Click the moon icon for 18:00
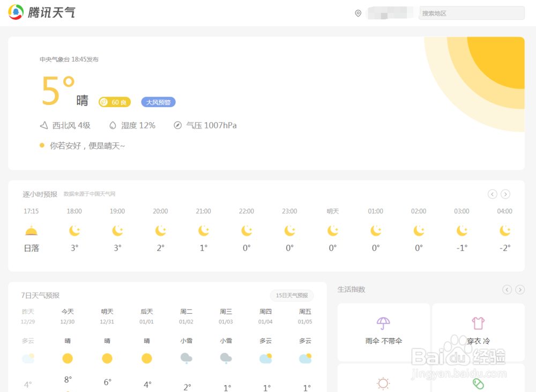The image size is (536, 392). [x=74, y=231]
